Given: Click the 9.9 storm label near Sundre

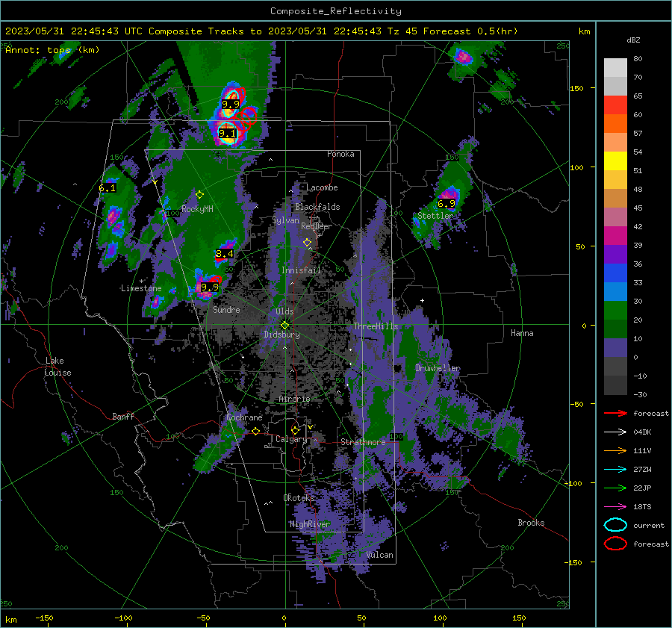Looking at the screenshot, I should (210, 287).
